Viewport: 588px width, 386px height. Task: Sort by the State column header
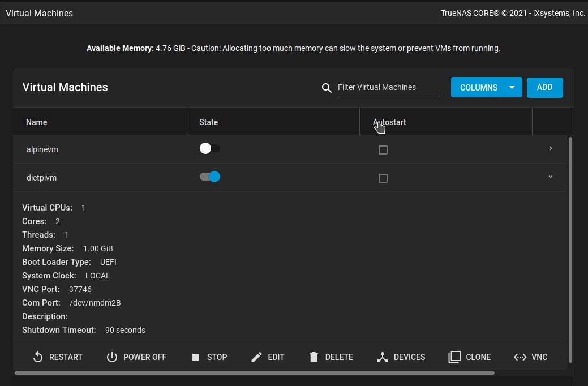click(208, 122)
